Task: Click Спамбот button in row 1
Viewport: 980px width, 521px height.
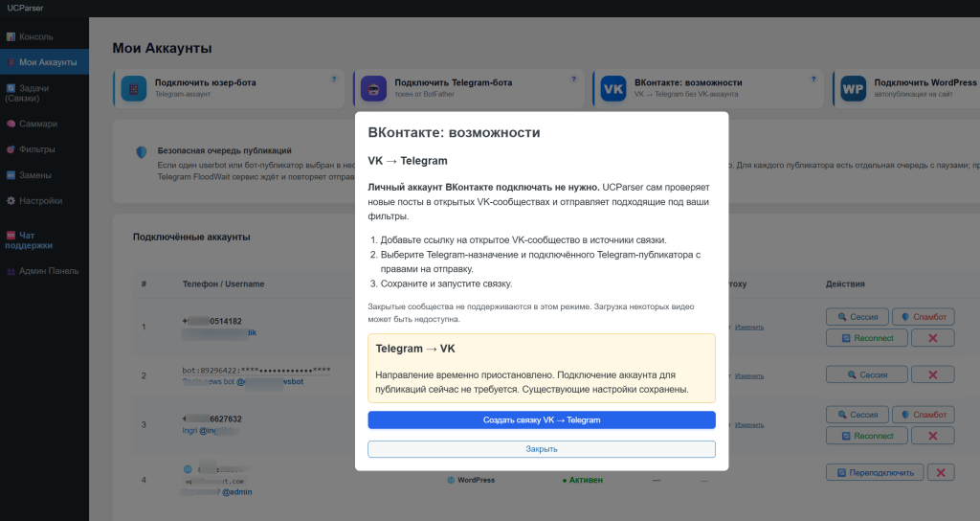Action: click(x=924, y=317)
